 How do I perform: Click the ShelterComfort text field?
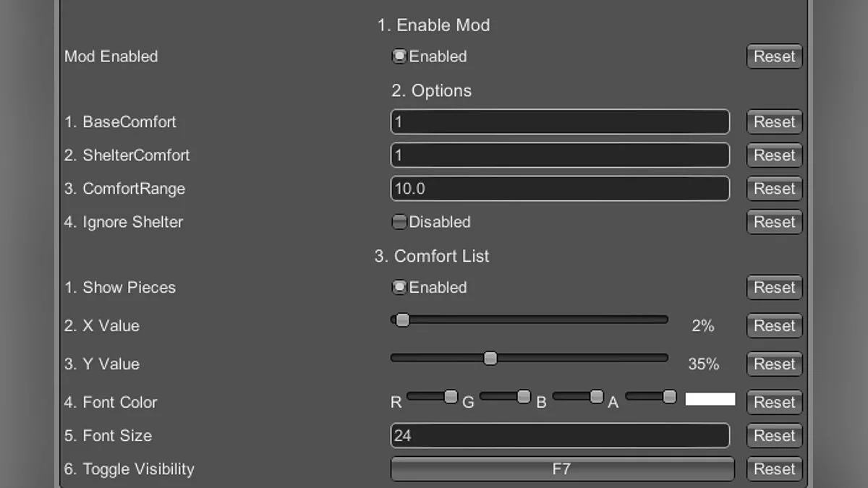560,155
